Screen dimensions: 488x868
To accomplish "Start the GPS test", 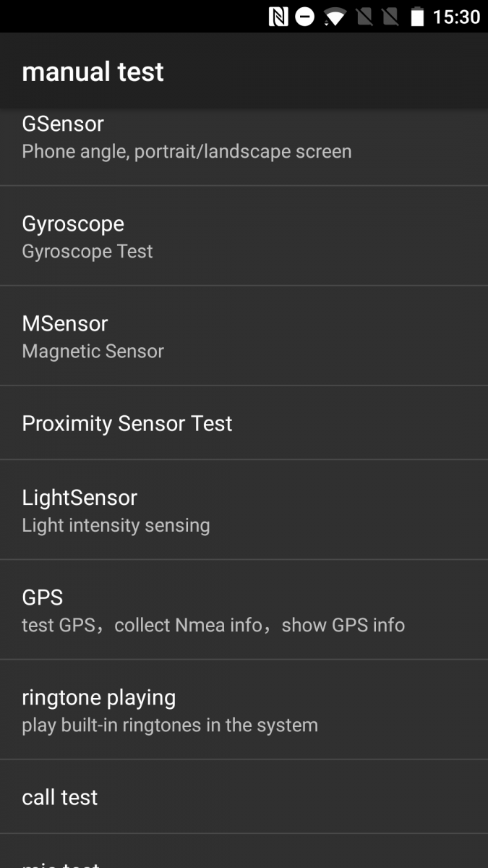I will point(244,610).
